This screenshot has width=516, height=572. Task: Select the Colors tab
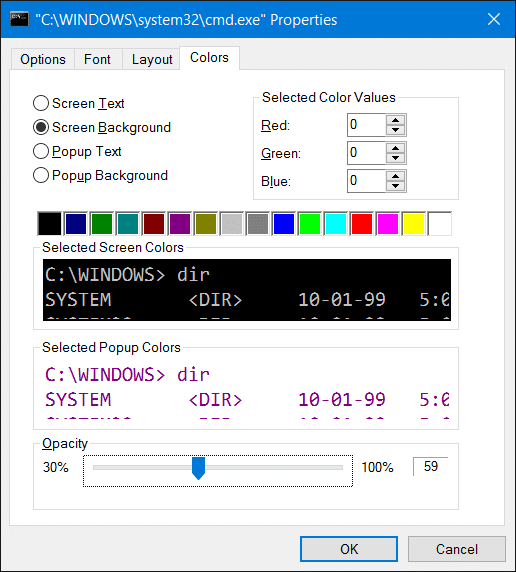209,58
